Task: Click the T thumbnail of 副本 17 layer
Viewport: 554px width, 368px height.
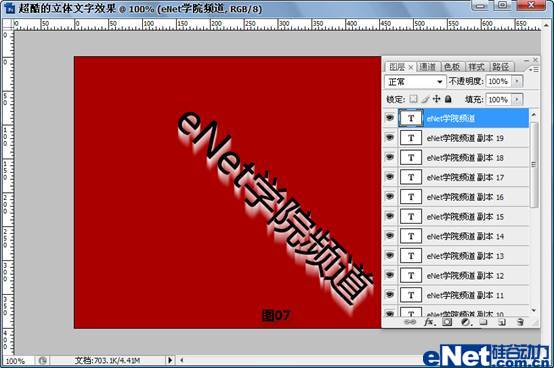Action: tap(411, 177)
